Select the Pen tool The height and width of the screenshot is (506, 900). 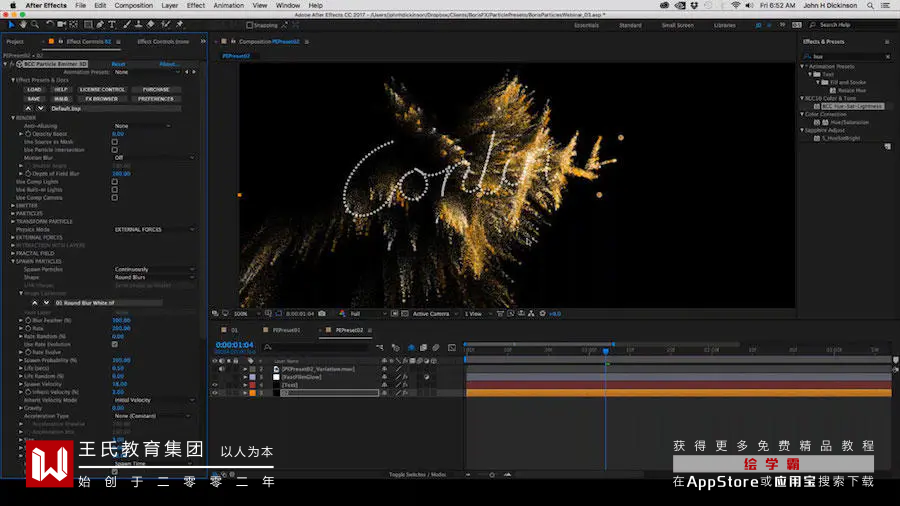pos(100,25)
